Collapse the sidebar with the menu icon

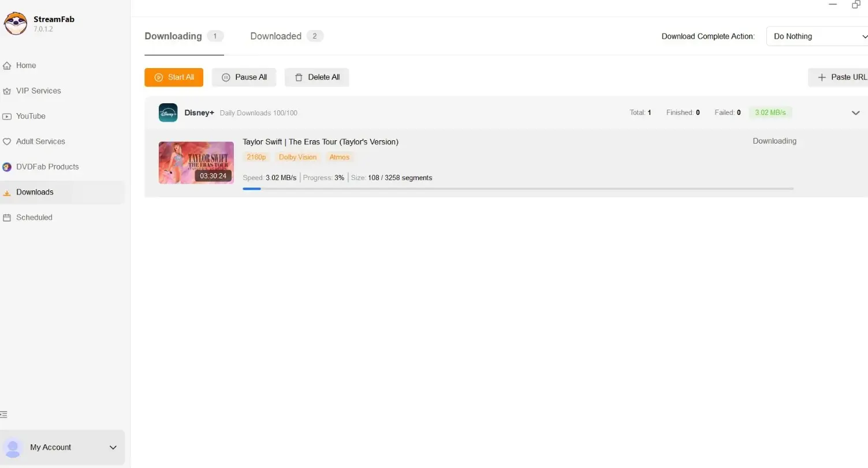[x=4, y=414]
